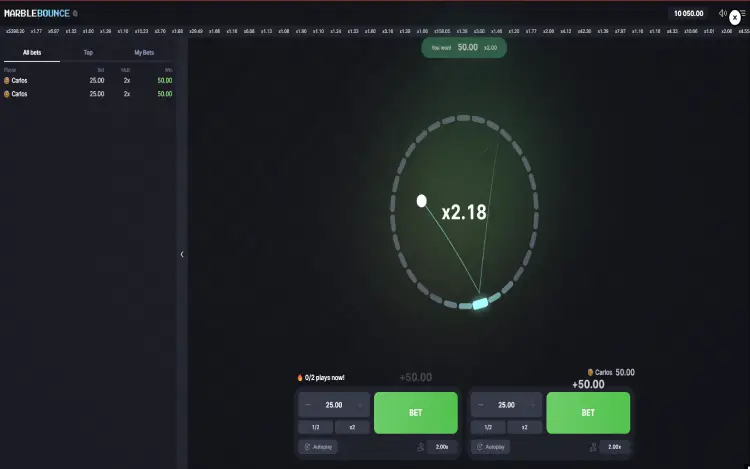The width and height of the screenshot is (750, 469).
Task: Click the 25.00 bet amount in the left panel
Action: point(334,405)
